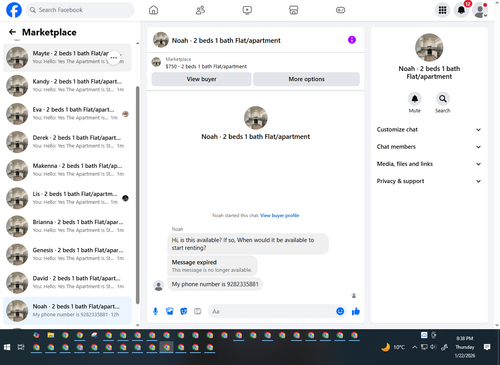Screen dimensions: 500x365
Task: Open the Eva conversation
Action: tap(67, 114)
